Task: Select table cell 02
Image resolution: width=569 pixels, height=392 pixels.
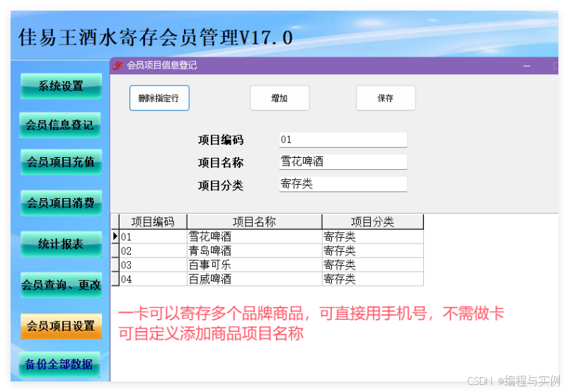Action: coord(153,250)
